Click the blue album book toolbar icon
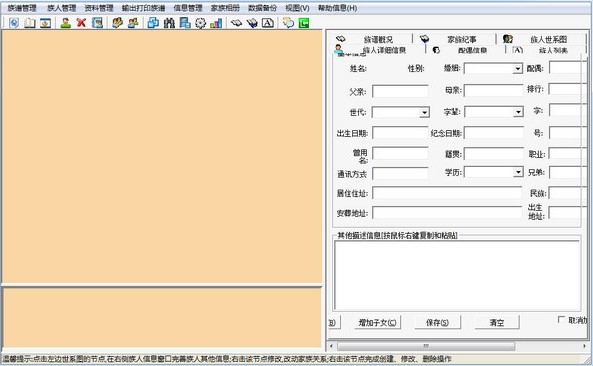 coord(97,23)
